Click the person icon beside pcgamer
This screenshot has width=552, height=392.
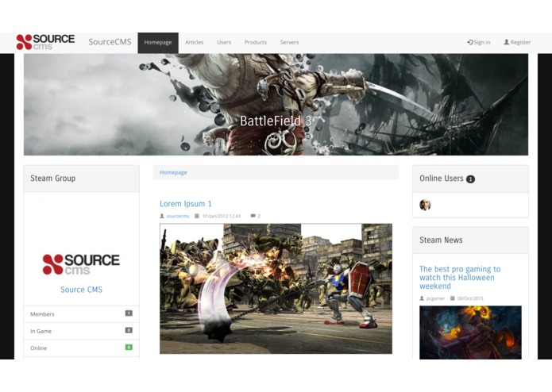pos(422,298)
